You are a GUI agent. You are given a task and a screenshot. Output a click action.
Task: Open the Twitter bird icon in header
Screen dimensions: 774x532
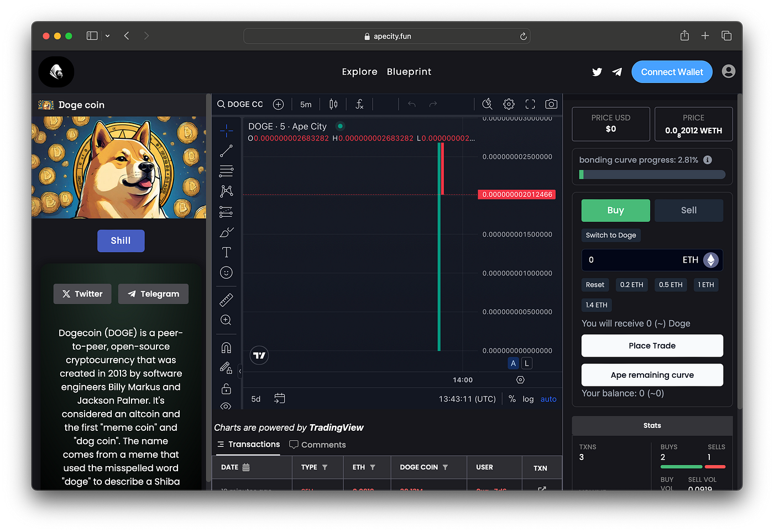[597, 72]
